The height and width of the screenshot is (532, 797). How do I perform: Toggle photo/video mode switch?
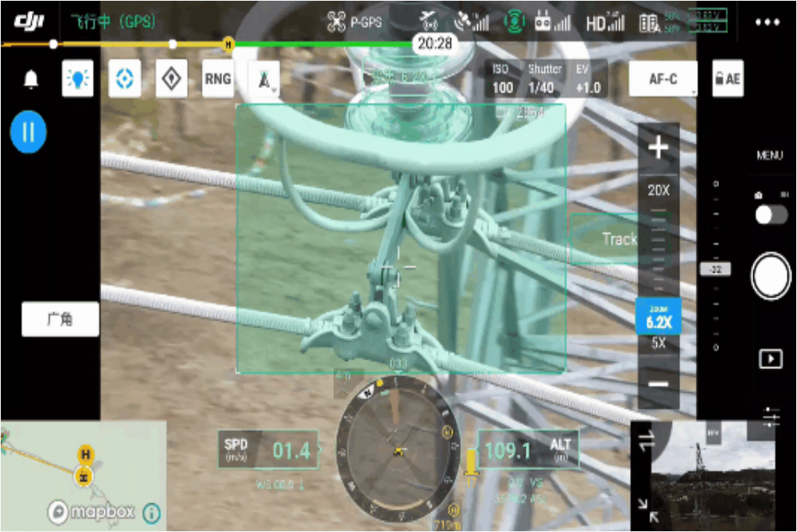coord(770,214)
